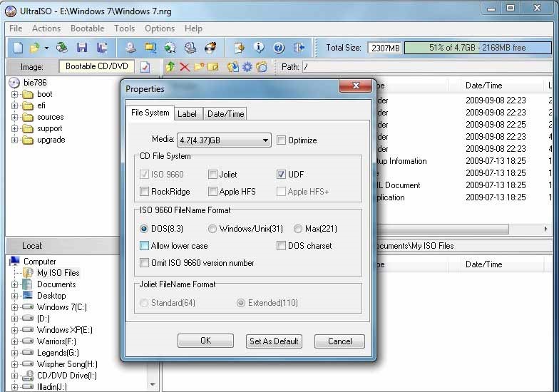
Task: Click the Save As toolbar icon
Action: click(x=102, y=47)
